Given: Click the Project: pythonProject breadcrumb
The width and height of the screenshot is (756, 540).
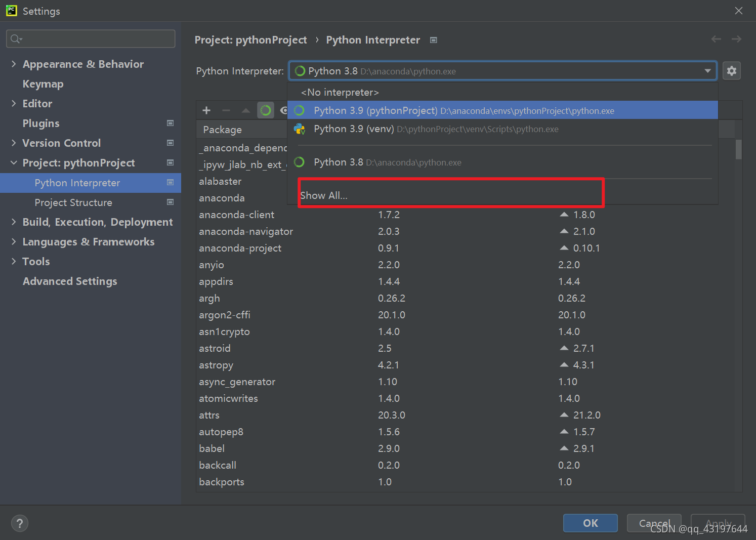Looking at the screenshot, I should click(x=250, y=40).
